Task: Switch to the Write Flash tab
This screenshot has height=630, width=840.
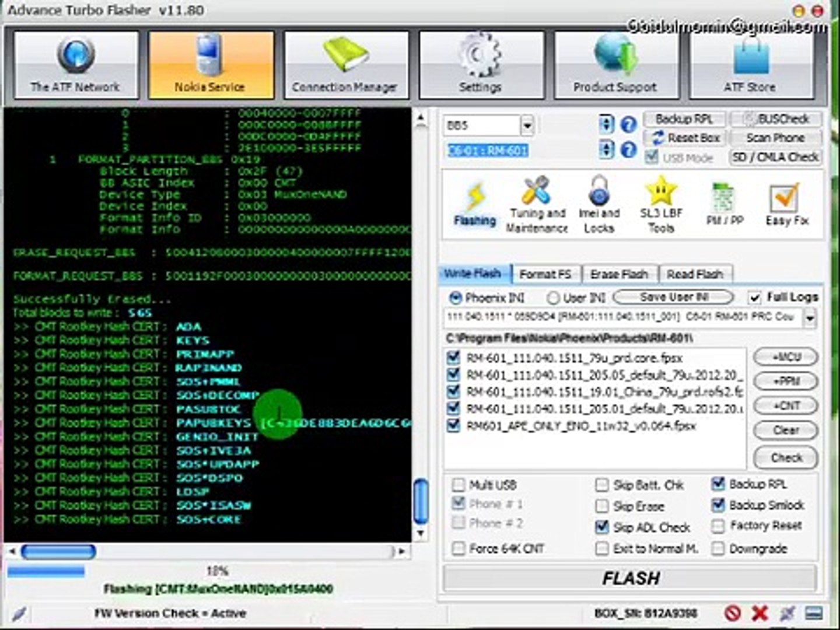Action: pos(474,274)
